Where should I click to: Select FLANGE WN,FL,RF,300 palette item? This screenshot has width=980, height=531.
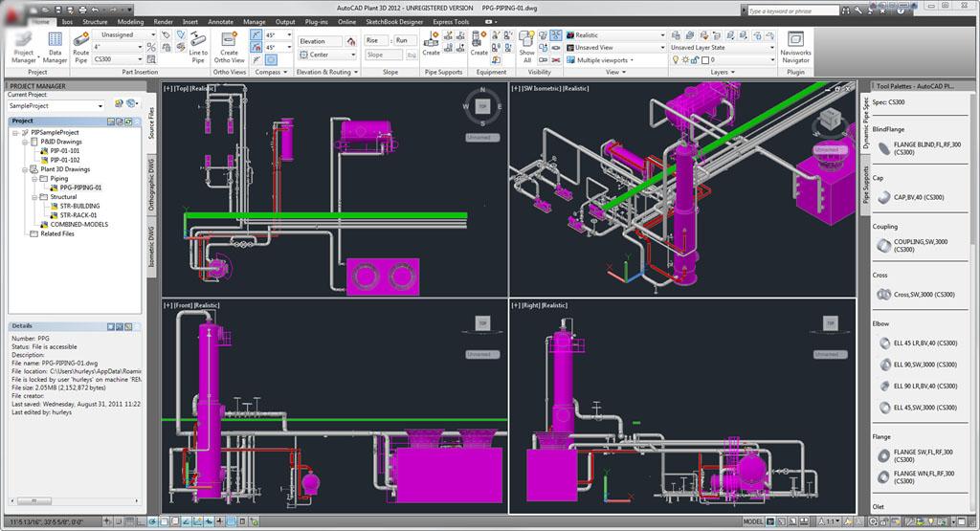[917, 477]
